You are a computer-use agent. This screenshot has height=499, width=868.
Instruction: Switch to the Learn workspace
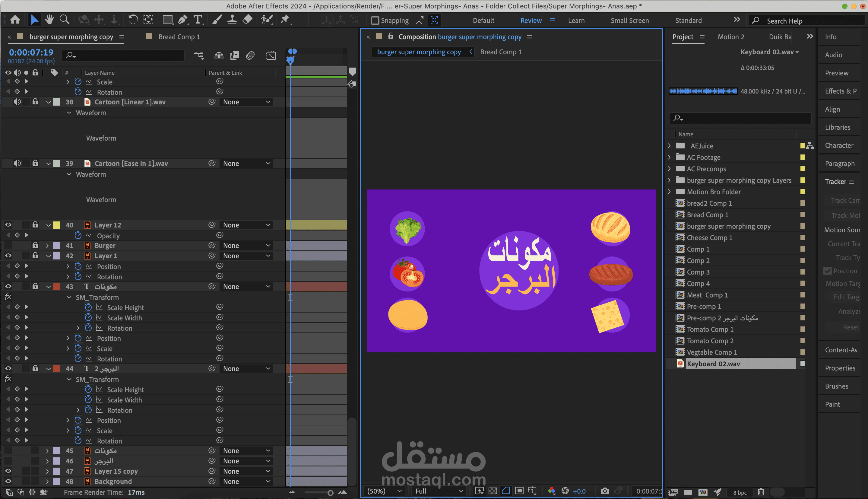576,21
